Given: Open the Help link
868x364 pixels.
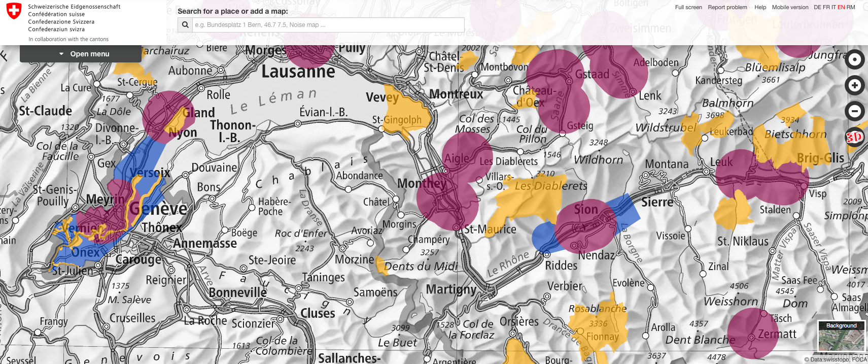Looking at the screenshot, I should tap(760, 7).
